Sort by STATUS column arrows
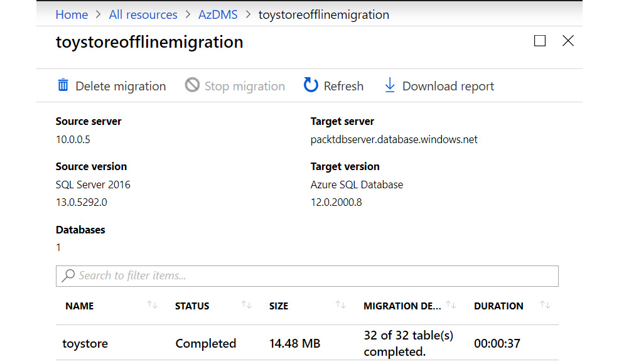Image resolution: width=619 pixels, height=364 pixels. point(246,305)
